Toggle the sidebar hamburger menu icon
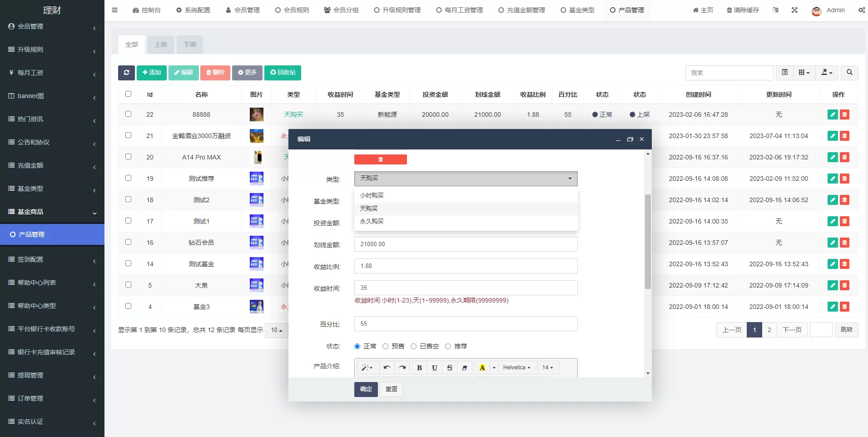Screen dimensions: 868x437 click(115, 10)
